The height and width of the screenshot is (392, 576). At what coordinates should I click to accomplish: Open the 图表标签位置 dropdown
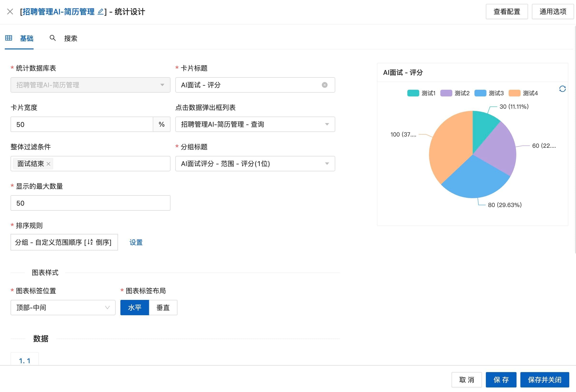tap(63, 308)
